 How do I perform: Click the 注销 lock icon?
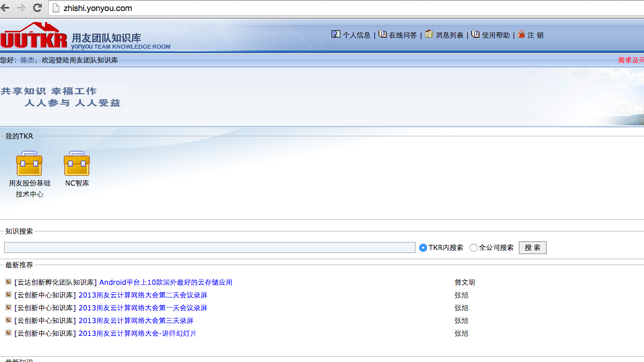pos(521,34)
